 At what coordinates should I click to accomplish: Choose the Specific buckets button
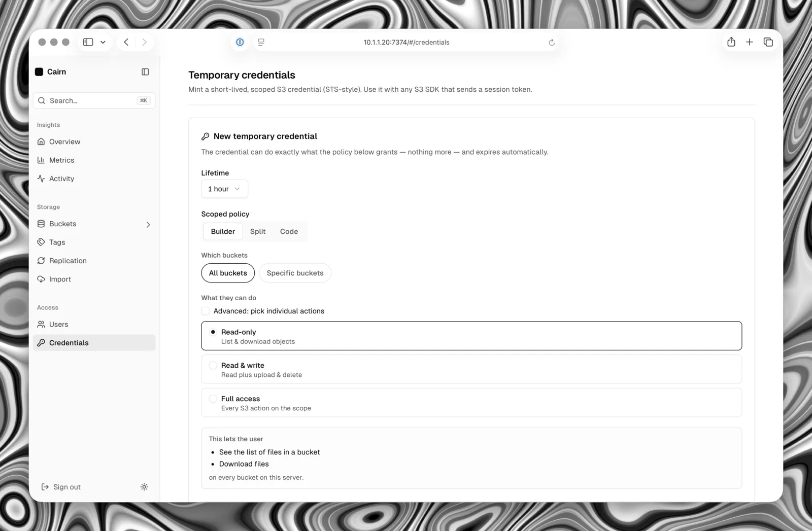click(295, 273)
